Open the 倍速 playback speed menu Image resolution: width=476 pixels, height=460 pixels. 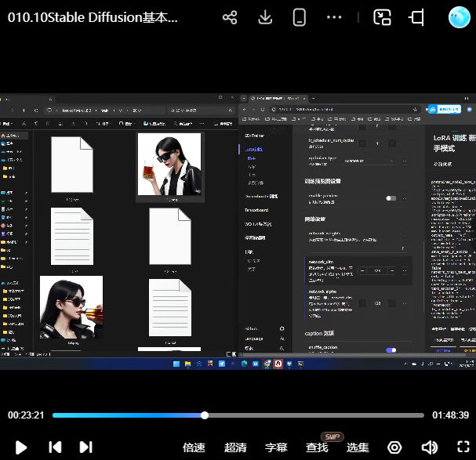(x=194, y=447)
